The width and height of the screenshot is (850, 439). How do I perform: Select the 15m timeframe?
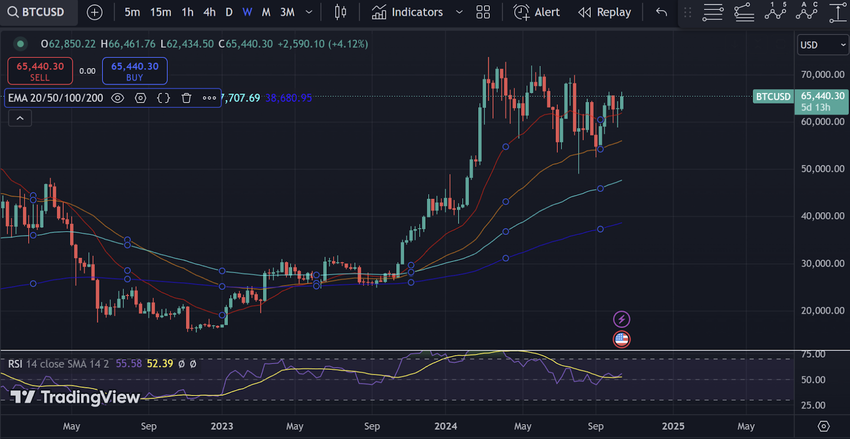(x=160, y=12)
